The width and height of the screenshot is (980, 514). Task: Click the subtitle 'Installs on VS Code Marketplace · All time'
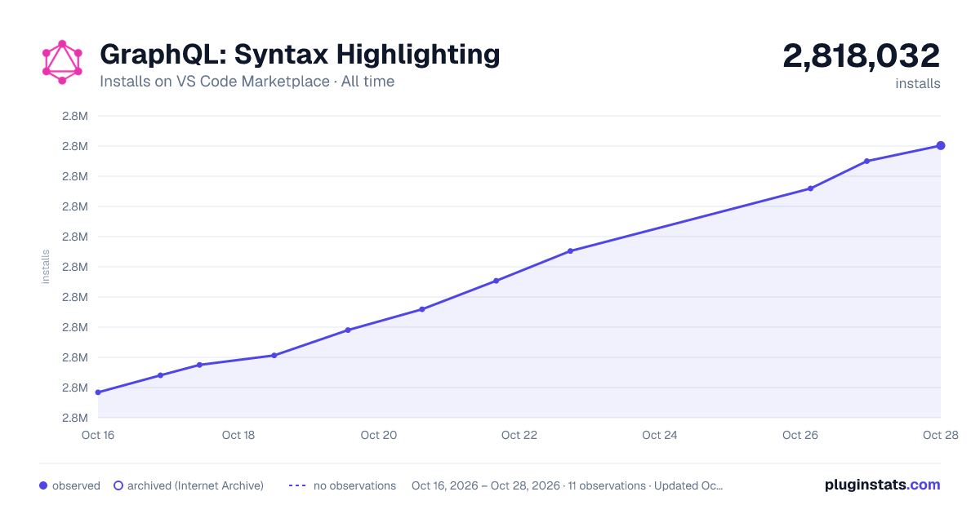point(247,82)
